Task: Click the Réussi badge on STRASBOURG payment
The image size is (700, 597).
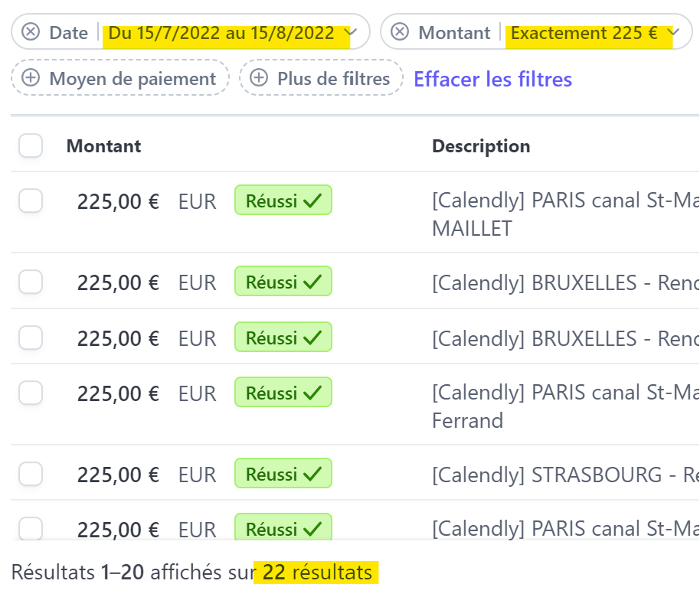Action: click(283, 474)
